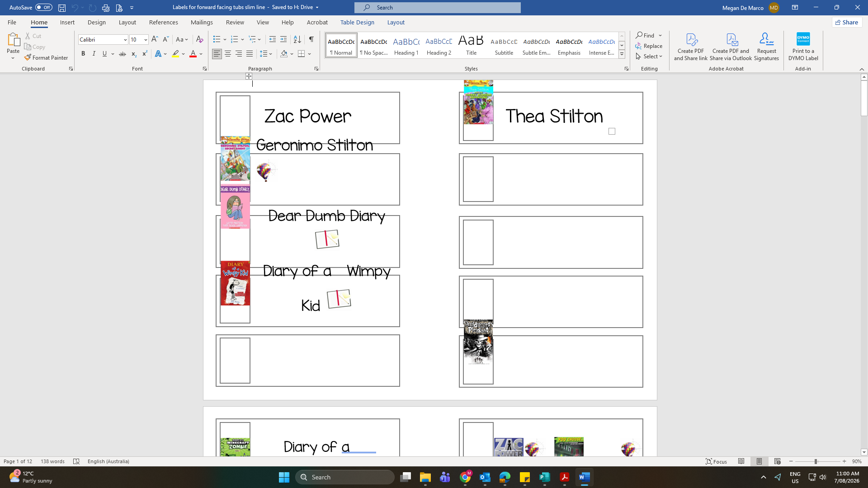
Task: Decrease paragraph indent
Action: pos(272,39)
